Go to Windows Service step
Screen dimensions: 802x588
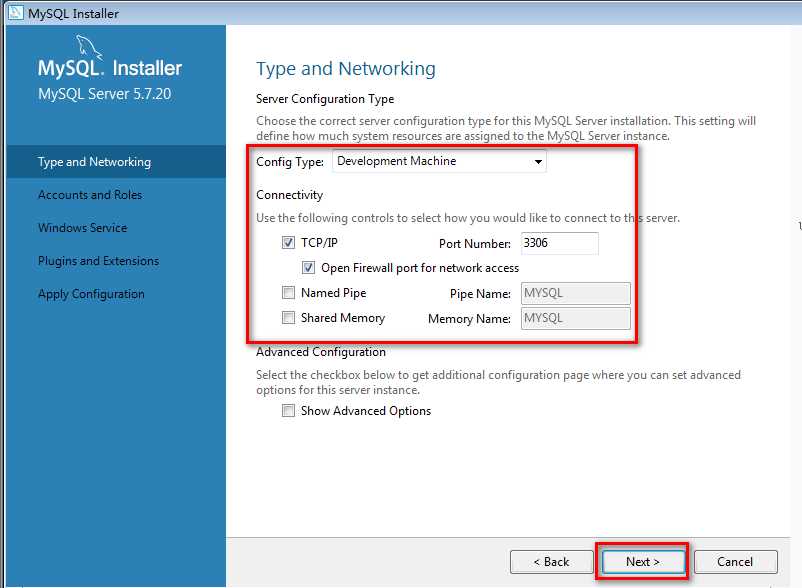tap(83, 228)
